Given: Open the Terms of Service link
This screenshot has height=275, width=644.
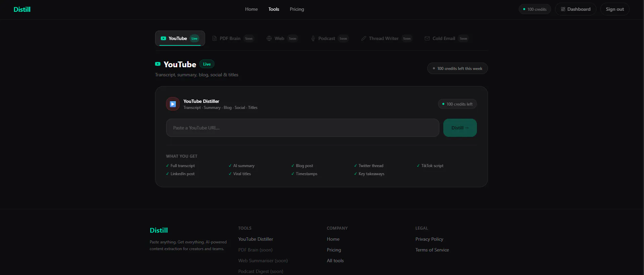Looking at the screenshot, I should (432, 250).
